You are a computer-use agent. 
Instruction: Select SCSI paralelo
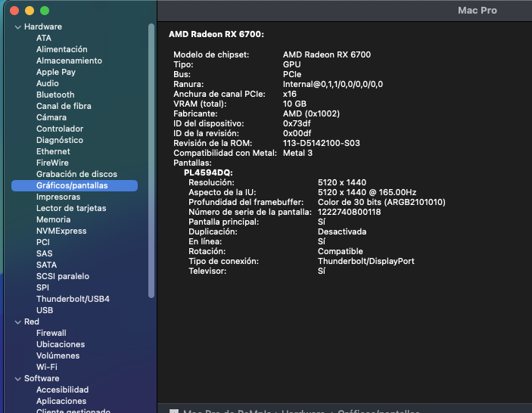[63, 276]
